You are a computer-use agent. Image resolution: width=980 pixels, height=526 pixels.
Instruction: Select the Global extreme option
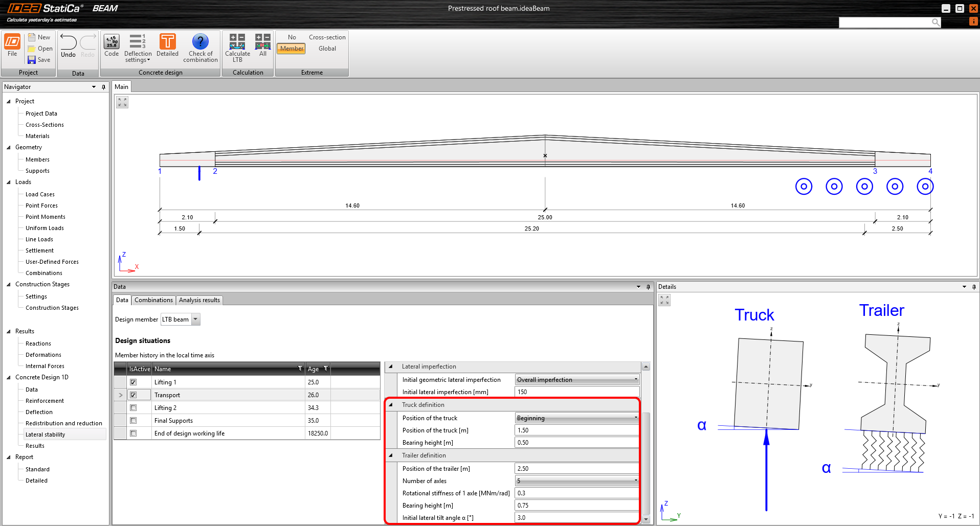pyautogui.click(x=327, y=49)
